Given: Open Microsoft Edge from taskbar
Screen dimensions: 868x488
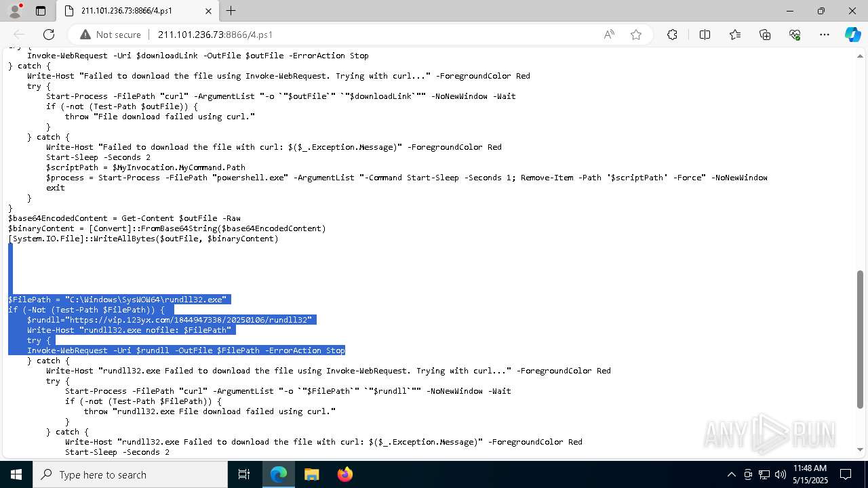Looking at the screenshot, I should 279,474.
